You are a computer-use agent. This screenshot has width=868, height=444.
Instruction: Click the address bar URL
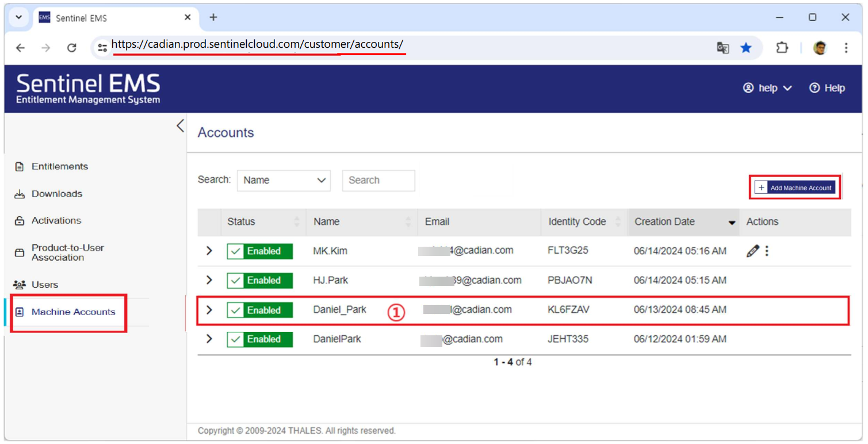[258, 44]
